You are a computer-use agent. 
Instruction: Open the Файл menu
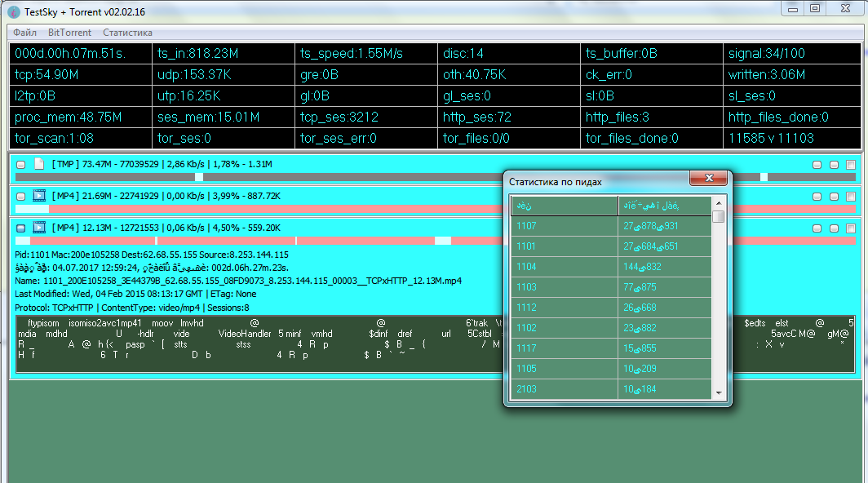[x=24, y=33]
